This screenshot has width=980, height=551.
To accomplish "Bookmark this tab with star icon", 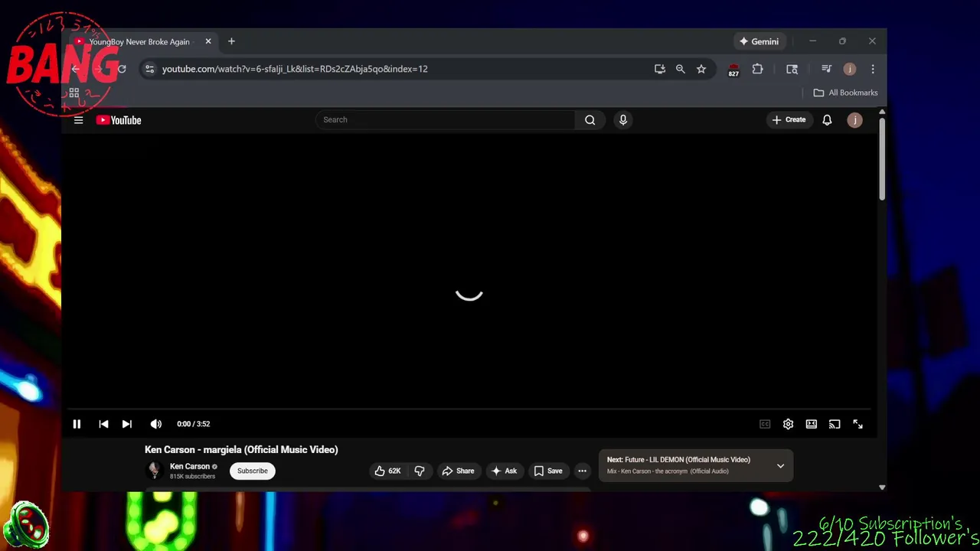I will tap(701, 69).
